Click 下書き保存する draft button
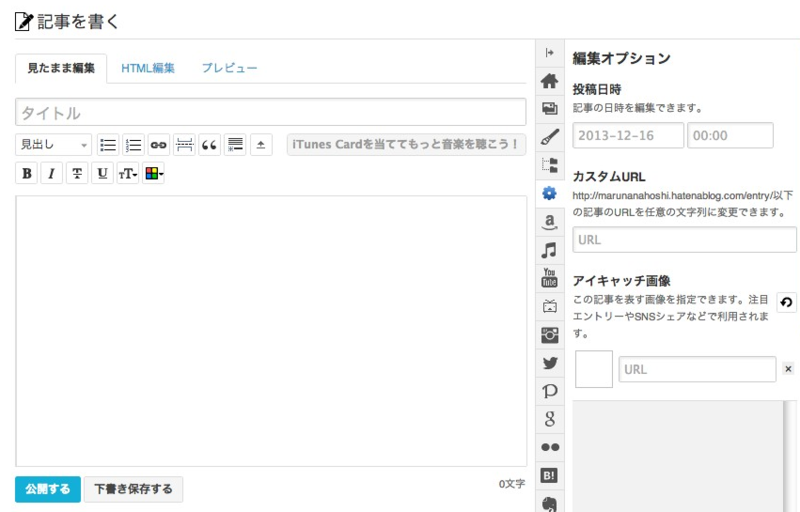The height and width of the screenshot is (512, 800). 133,489
